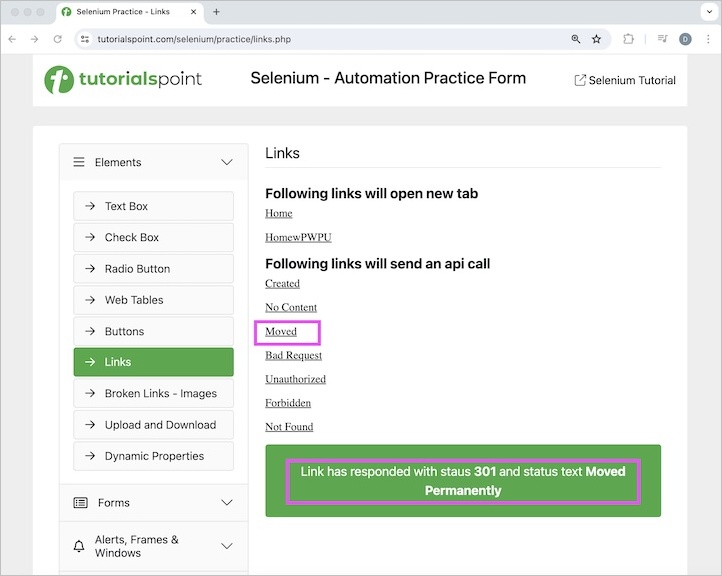This screenshot has width=722, height=576.
Task: Click the site info icon beside URL
Action: pos(85,39)
